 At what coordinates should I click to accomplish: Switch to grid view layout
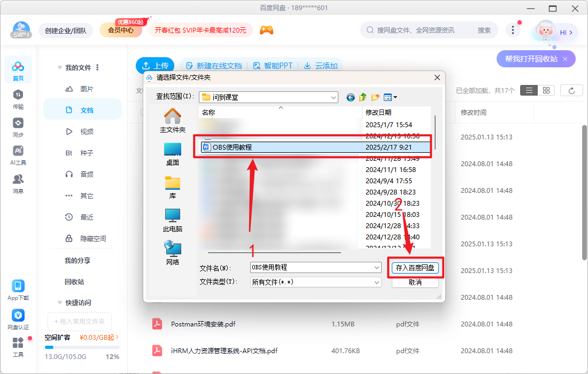tap(546, 91)
